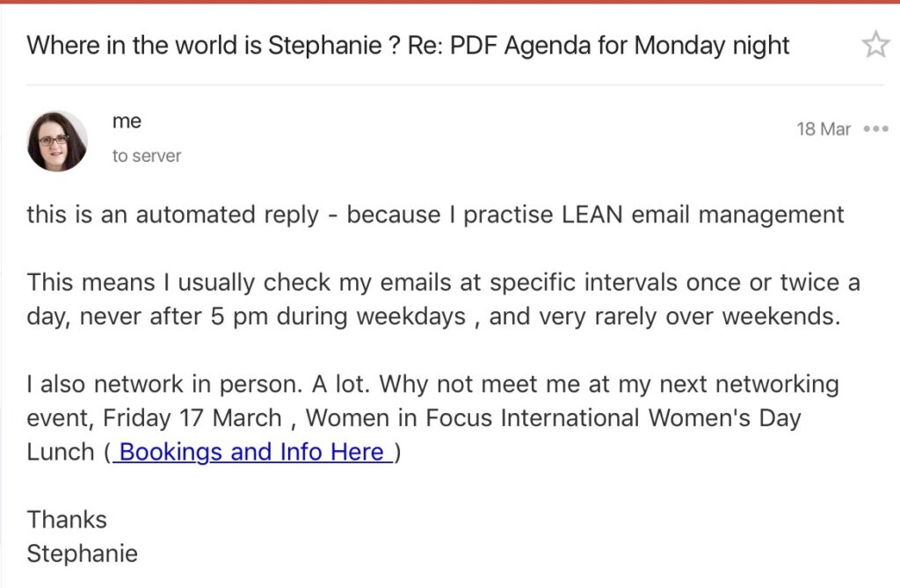The height and width of the screenshot is (588, 900).
Task: Click the "this is an automated reply" text
Action: pos(172,214)
